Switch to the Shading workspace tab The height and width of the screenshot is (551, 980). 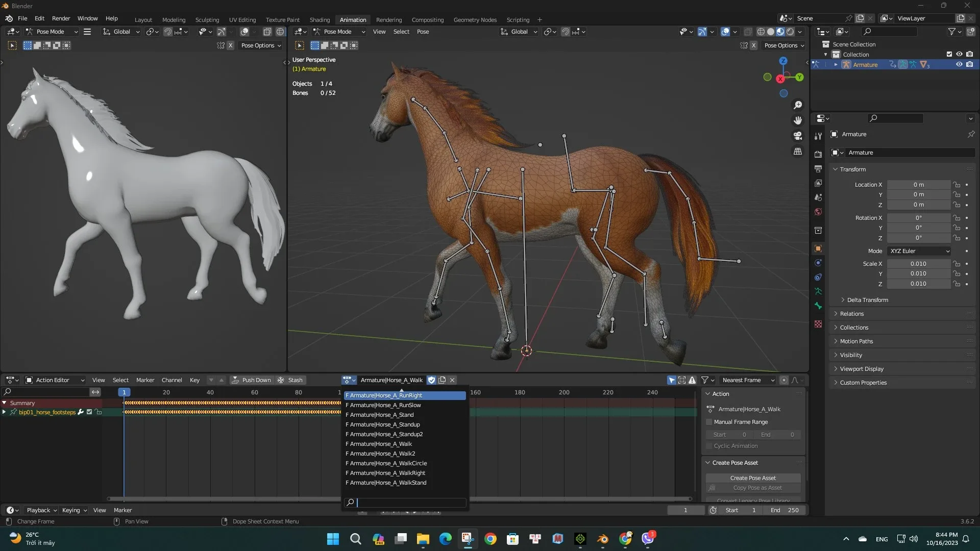click(x=320, y=20)
